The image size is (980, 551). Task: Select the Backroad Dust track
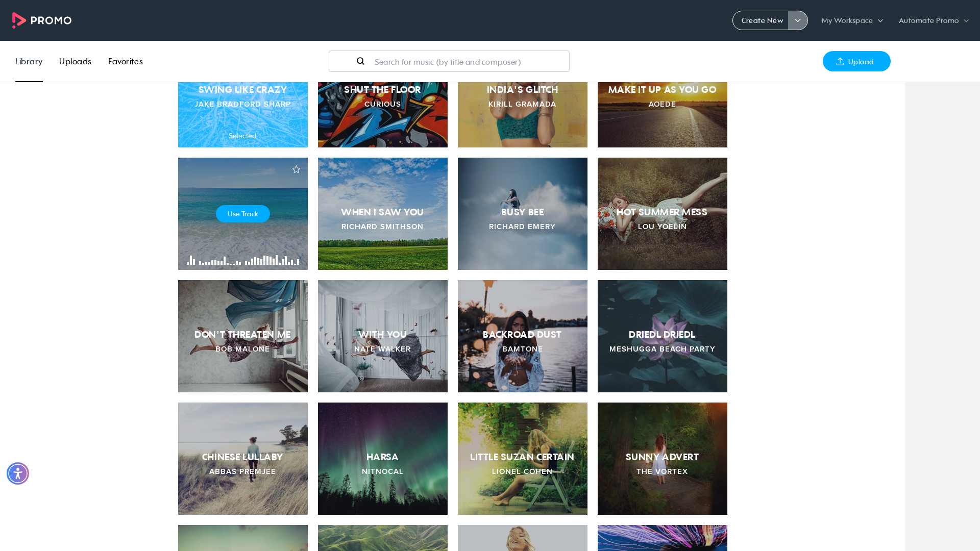tap(523, 336)
